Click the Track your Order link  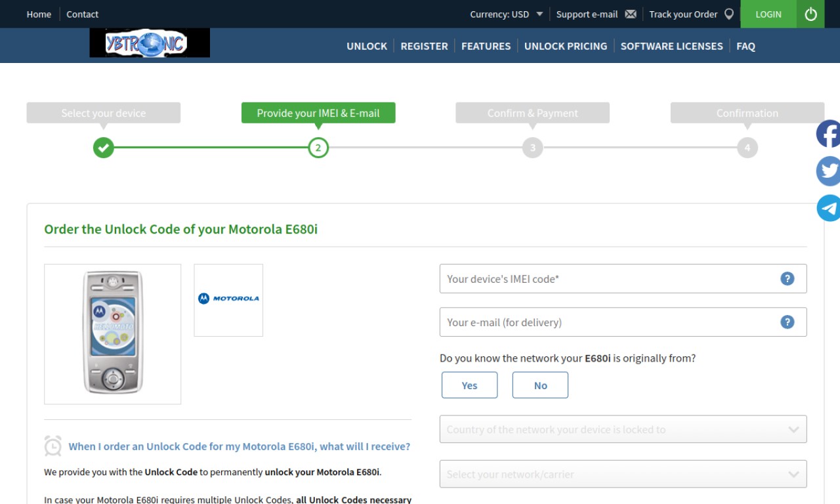[x=683, y=14]
